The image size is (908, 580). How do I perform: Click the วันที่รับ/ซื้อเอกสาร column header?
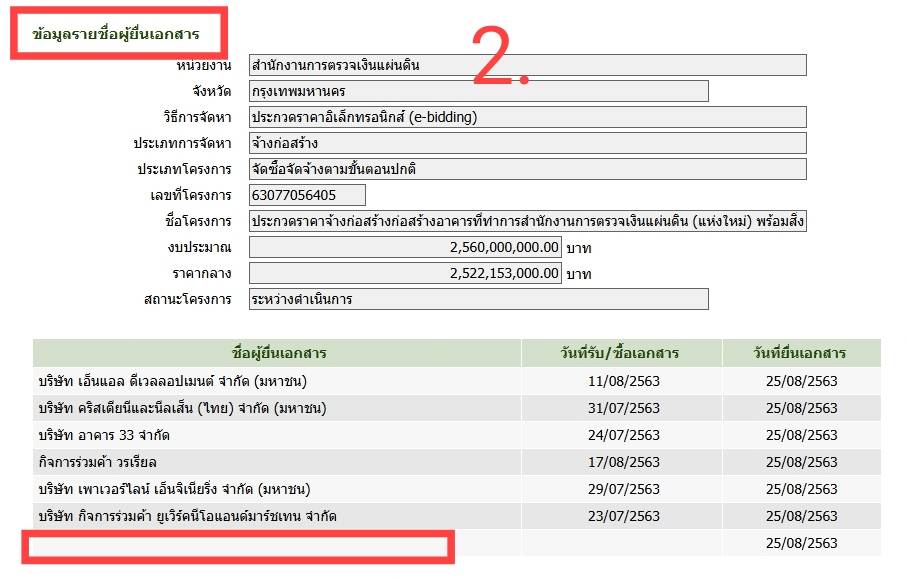pyautogui.click(x=622, y=353)
